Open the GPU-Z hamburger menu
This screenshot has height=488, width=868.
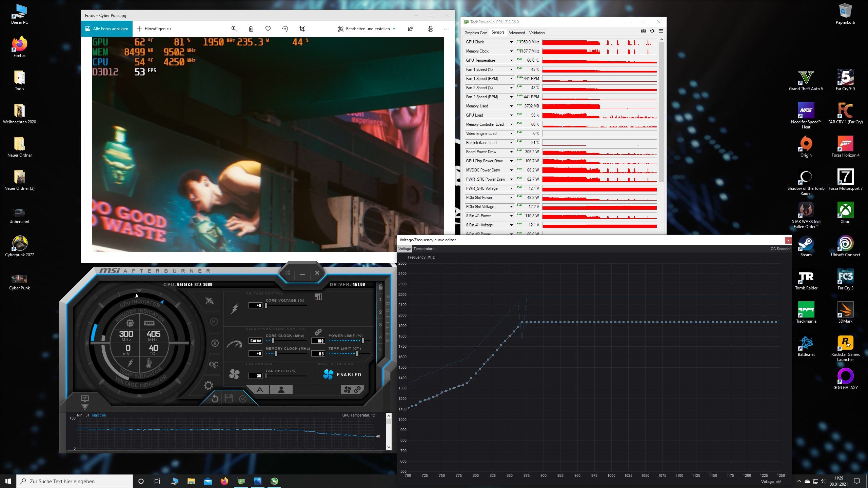[661, 31]
